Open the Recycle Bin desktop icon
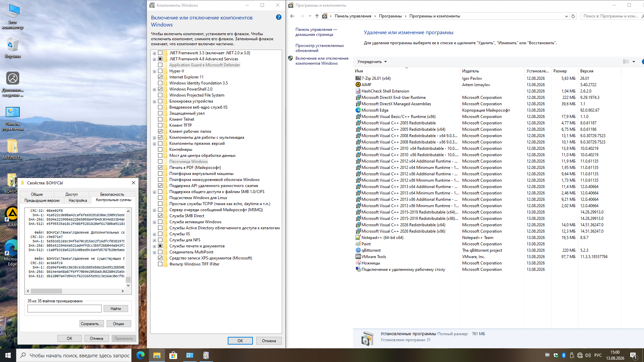 pos(13,48)
